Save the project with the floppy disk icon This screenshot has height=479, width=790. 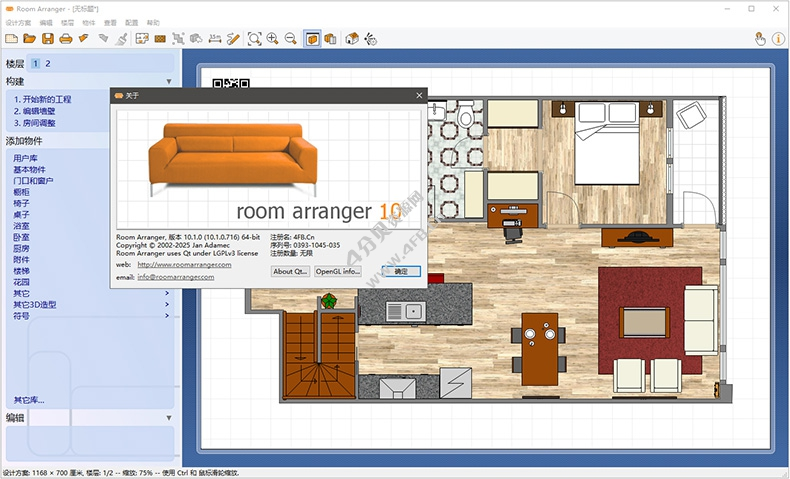[x=47, y=39]
